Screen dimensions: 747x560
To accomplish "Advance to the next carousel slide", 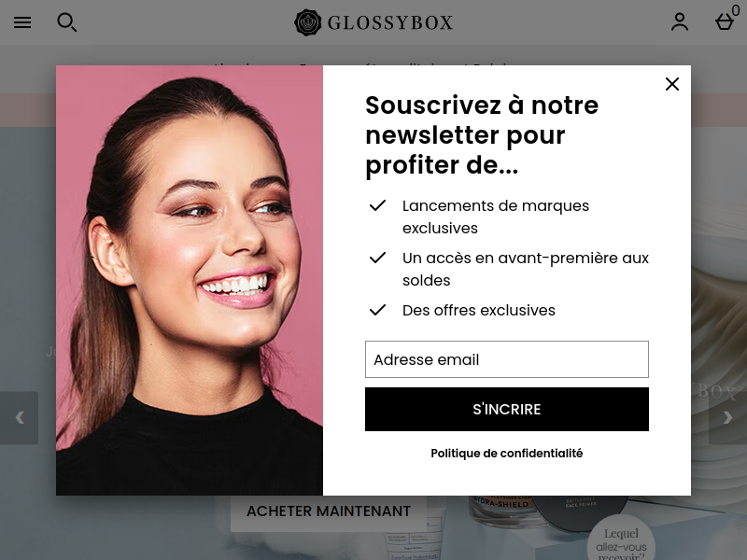I will pyautogui.click(x=727, y=418).
